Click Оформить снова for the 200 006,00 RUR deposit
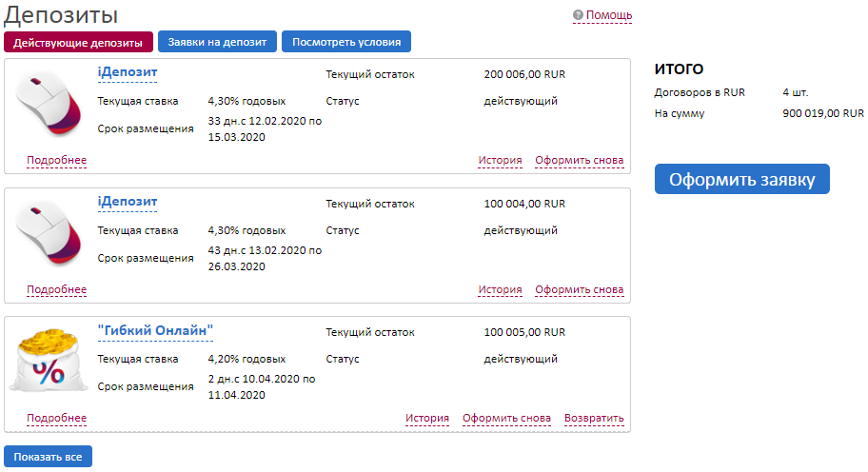This screenshot has width=868, height=472. click(580, 160)
